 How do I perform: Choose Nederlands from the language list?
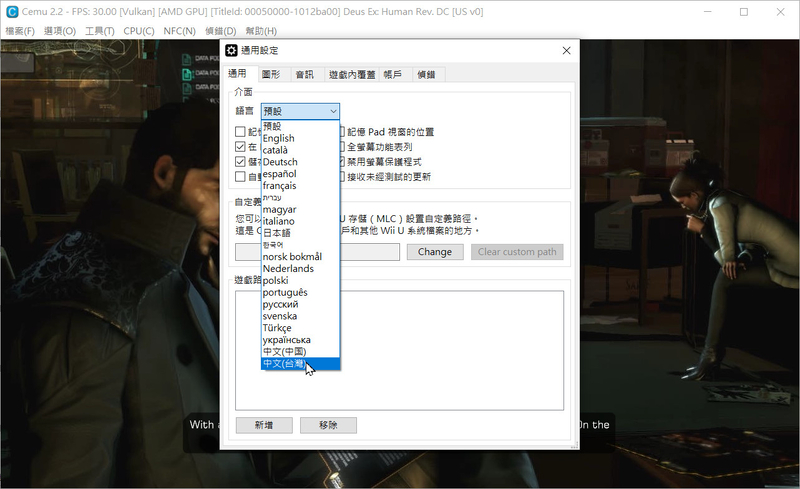click(300, 268)
